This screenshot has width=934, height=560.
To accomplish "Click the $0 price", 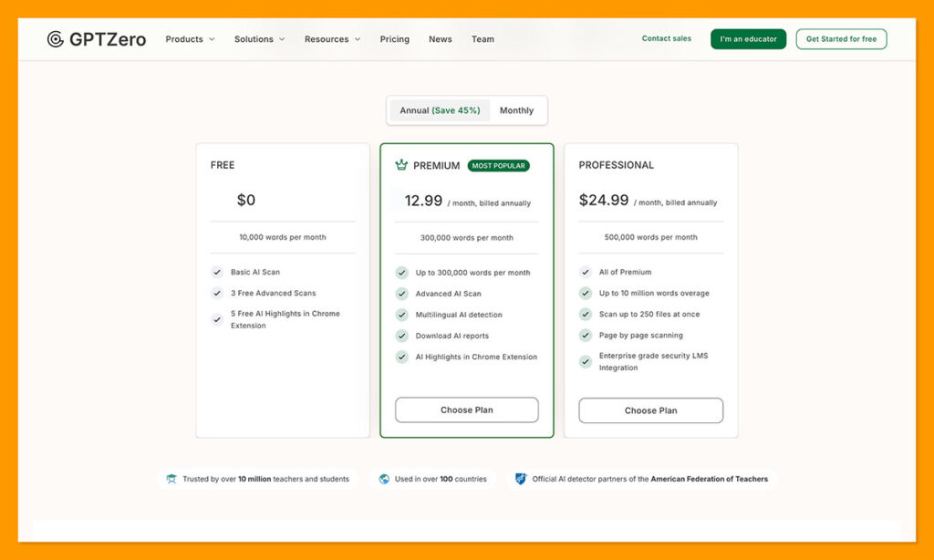I will point(246,200).
